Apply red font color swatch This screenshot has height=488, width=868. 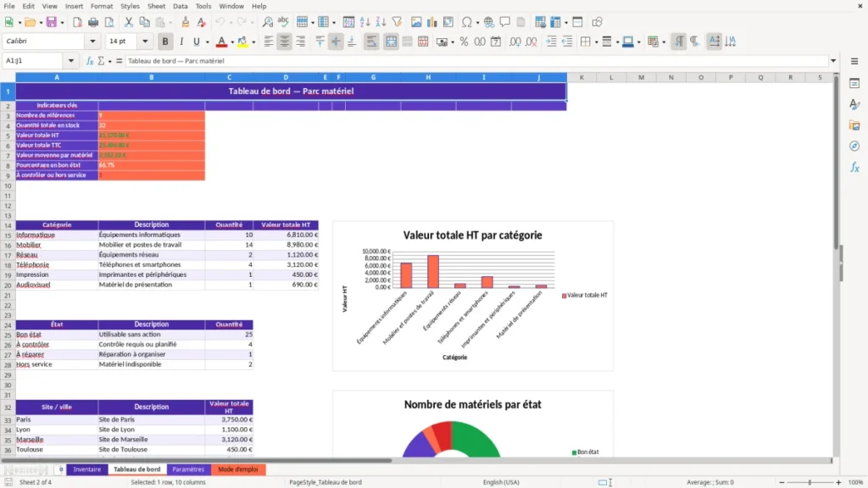click(221, 42)
